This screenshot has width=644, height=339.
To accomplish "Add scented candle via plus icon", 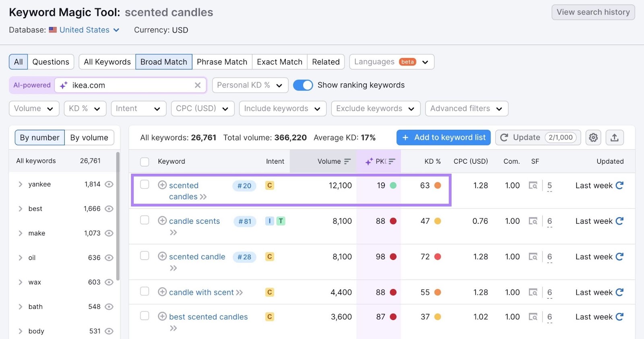I will pyautogui.click(x=162, y=256).
